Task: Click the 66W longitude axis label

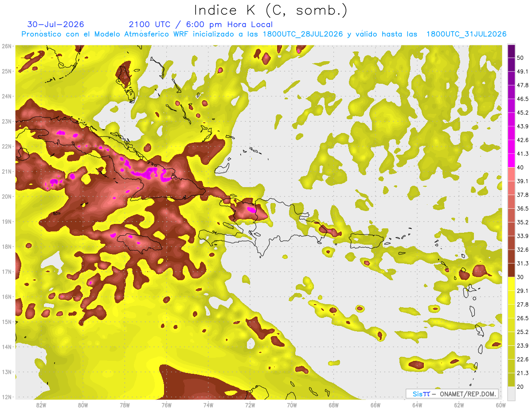Action: click(375, 405)
